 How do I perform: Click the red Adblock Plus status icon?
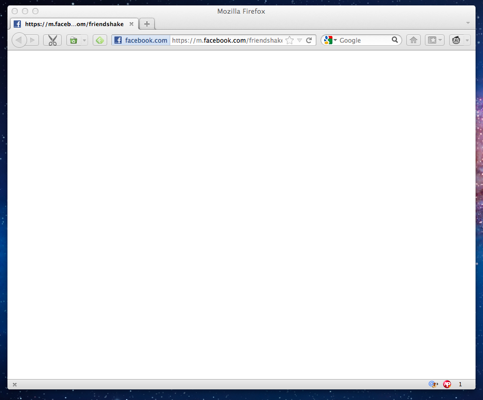(x=447, y=384)
